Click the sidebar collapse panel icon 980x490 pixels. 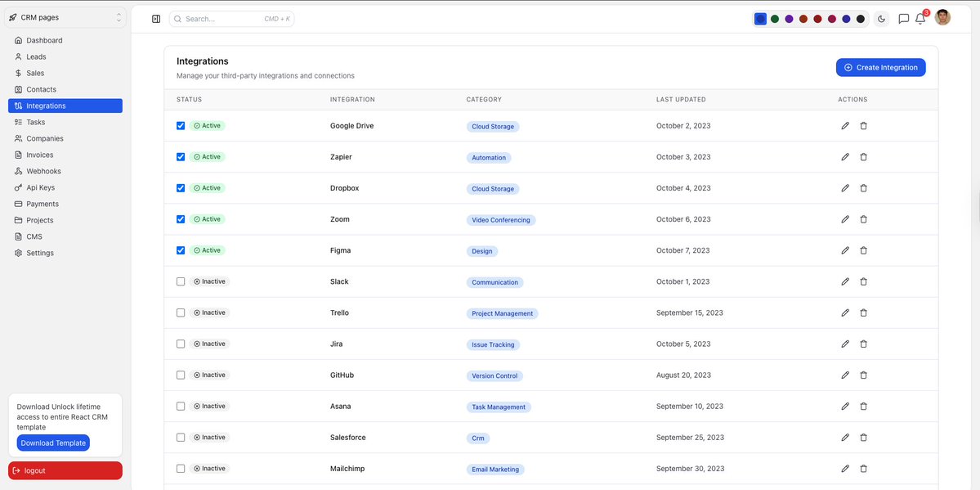[155, 17]
